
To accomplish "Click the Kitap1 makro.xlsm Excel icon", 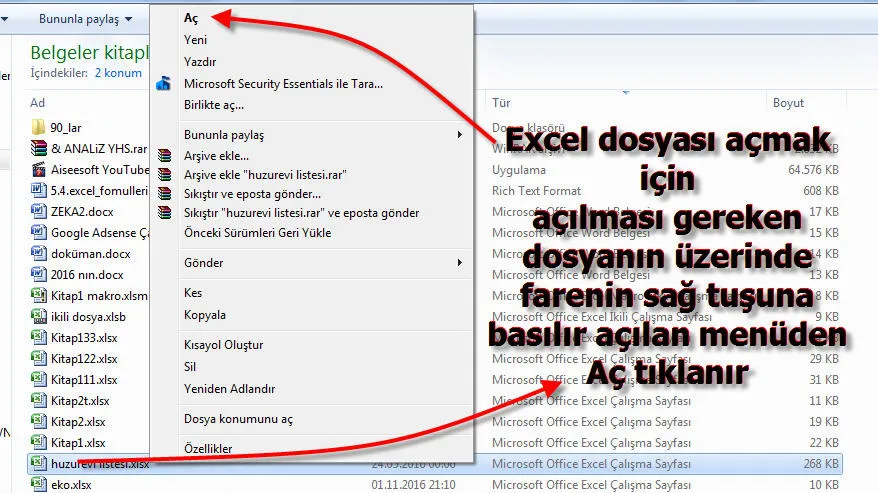I will pyautogui.click(x=38, y=296).
